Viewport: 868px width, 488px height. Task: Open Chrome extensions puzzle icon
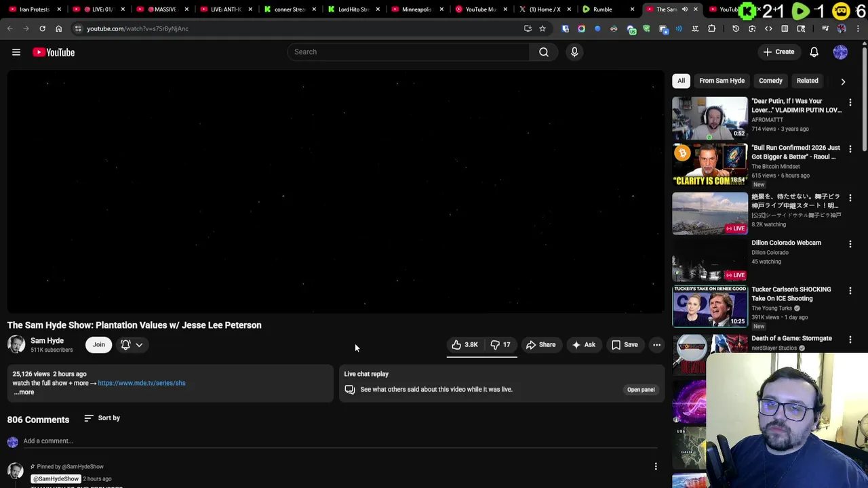tap(711, 28)
